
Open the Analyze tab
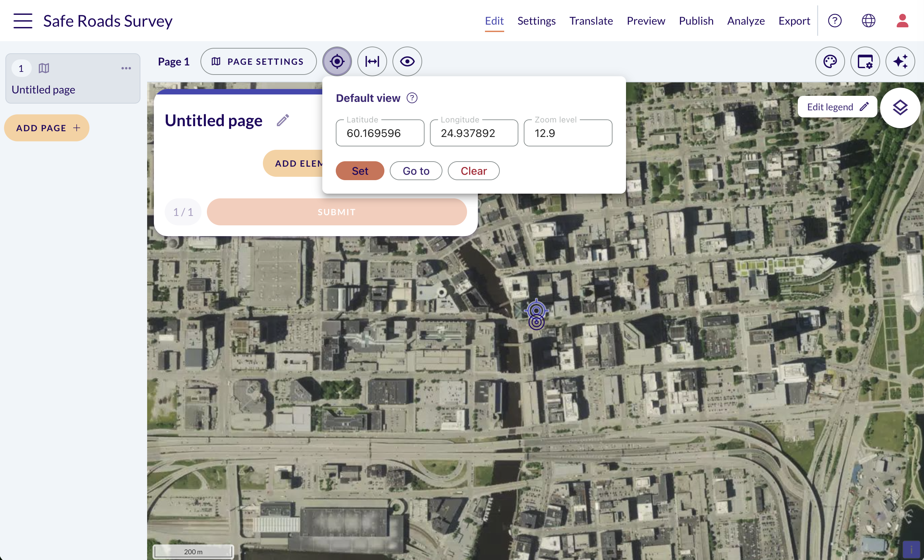746,21
